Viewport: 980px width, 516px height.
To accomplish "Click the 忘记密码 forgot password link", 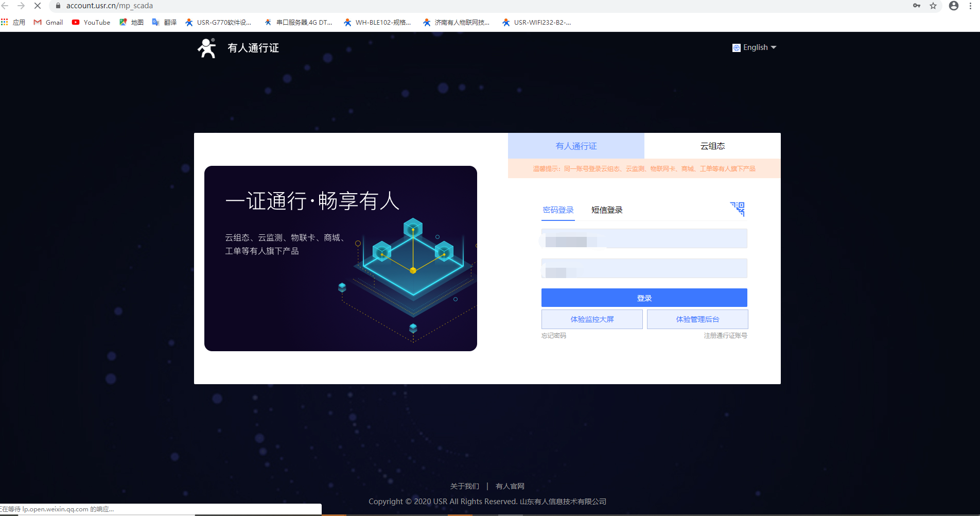I will click(x=554, y=336).
